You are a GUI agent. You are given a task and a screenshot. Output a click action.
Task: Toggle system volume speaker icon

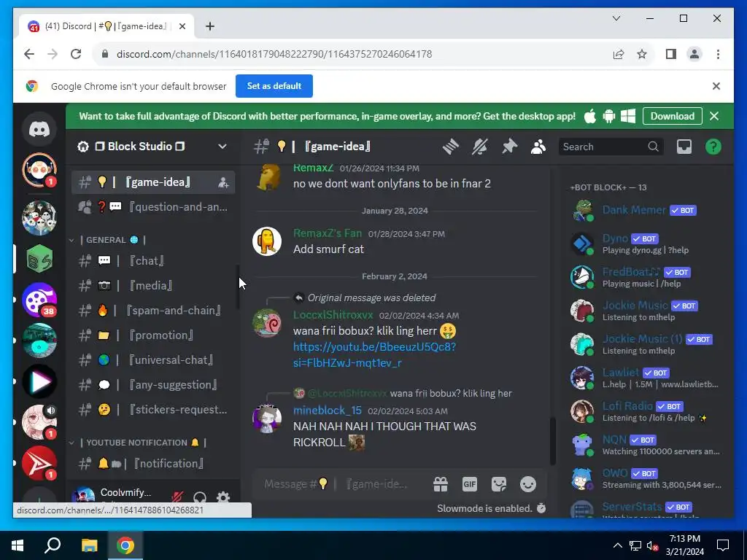tap(652, 545)
